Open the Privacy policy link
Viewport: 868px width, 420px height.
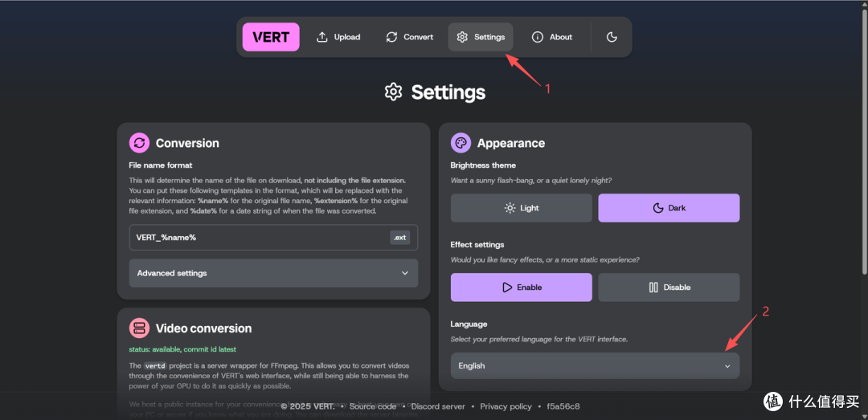click(x=506, y=406)
